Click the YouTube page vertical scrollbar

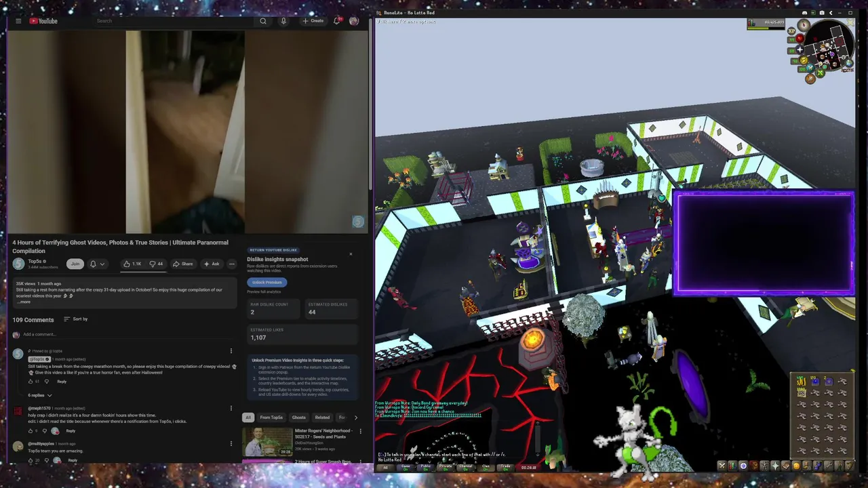tap(370, 108)
